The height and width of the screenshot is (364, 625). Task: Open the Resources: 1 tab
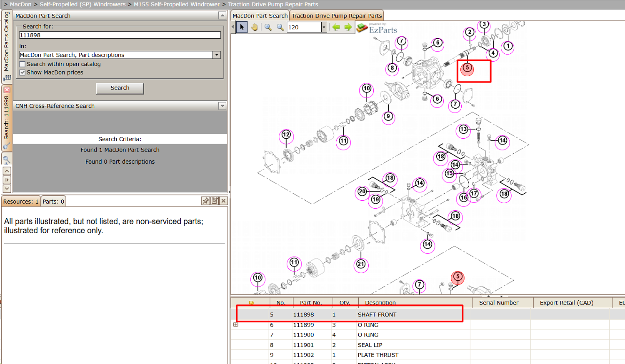tap(21, 202)
